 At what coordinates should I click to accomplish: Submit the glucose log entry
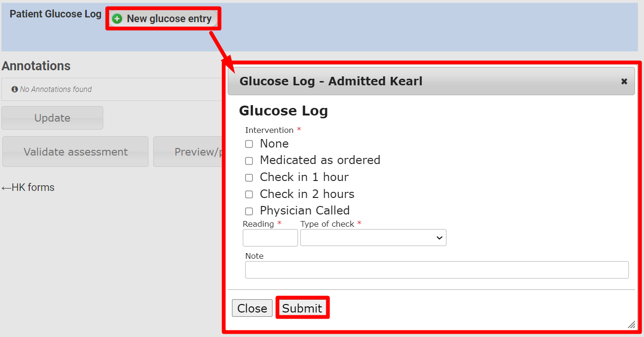[x=302, y=308]
